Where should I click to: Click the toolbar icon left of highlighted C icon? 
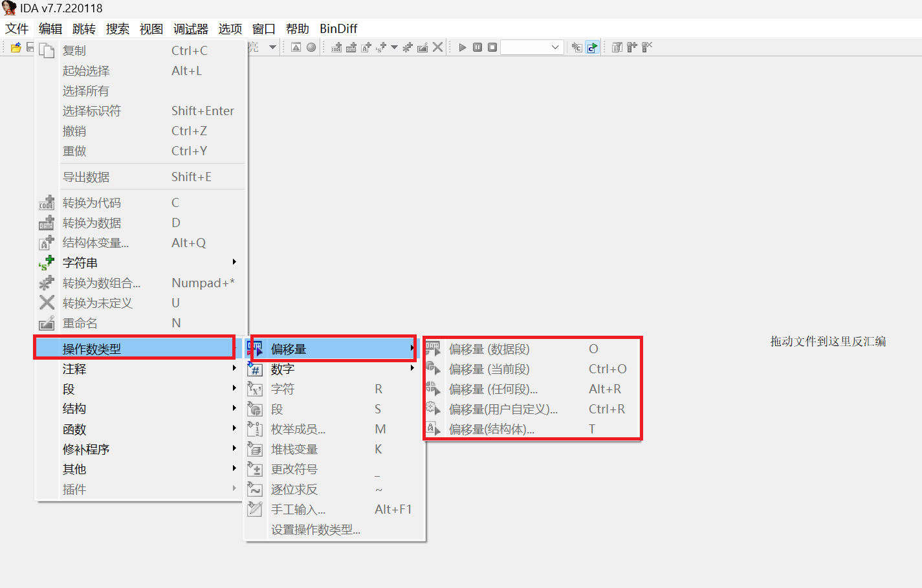(577, 47)
